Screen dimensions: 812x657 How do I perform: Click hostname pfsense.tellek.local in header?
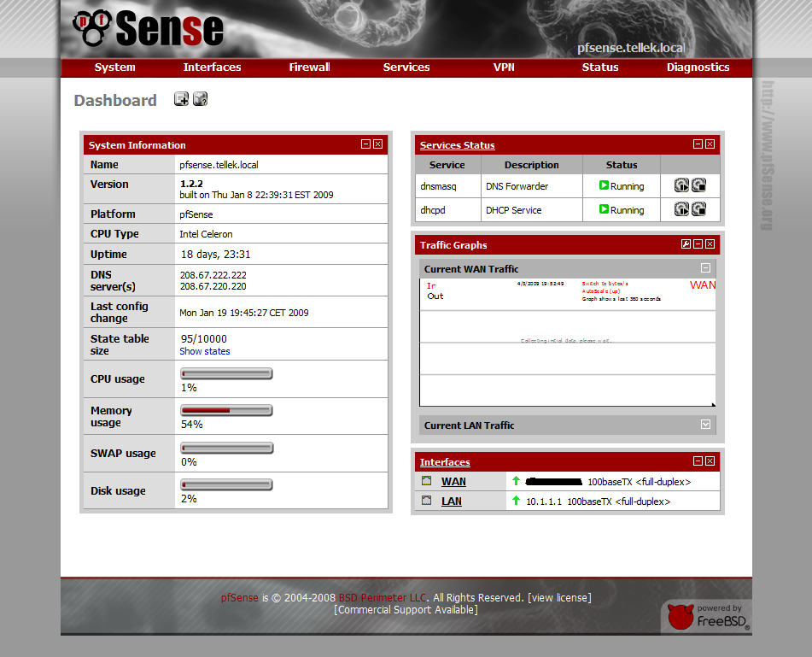pyautogui.click(x=631, y=48)
